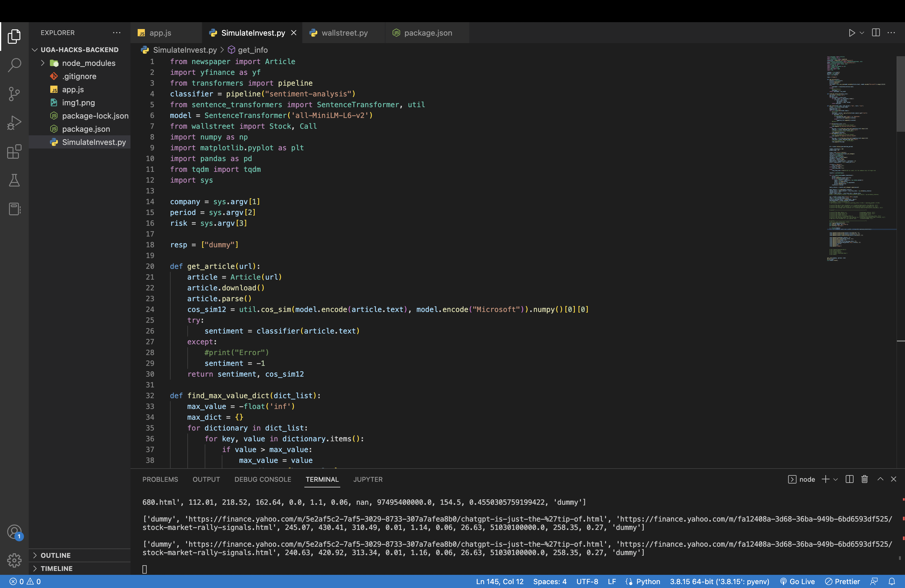Open the Testing flask view
Image resolution: width=905 pixels, height=588 pixels.
14,180
